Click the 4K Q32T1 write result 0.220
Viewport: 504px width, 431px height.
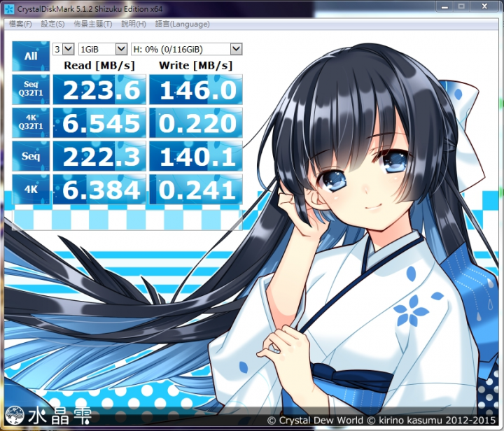click(196, 123)
